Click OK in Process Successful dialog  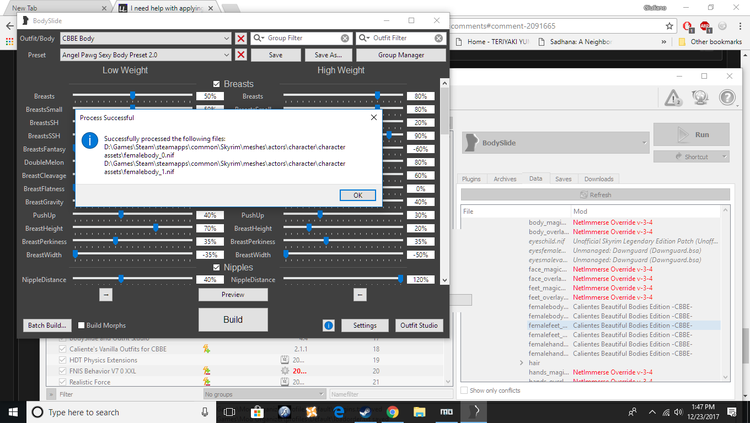tap(358, 195)
